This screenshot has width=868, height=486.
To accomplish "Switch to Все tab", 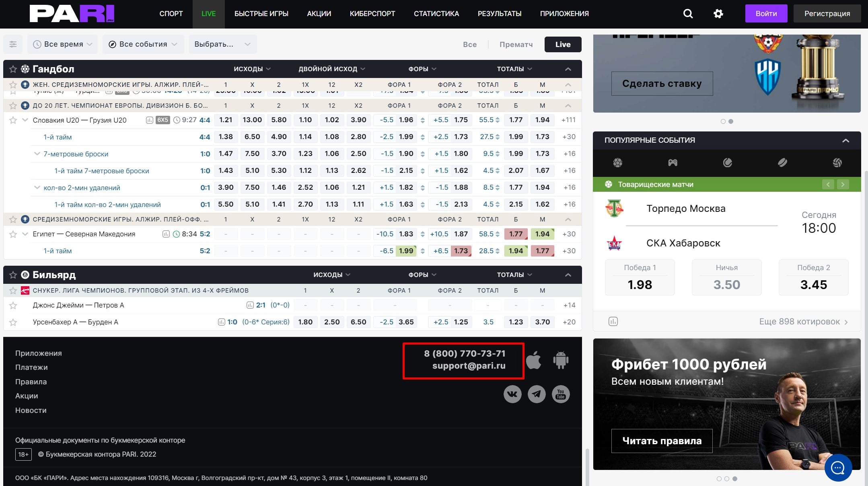I will [x=470, y=44].
